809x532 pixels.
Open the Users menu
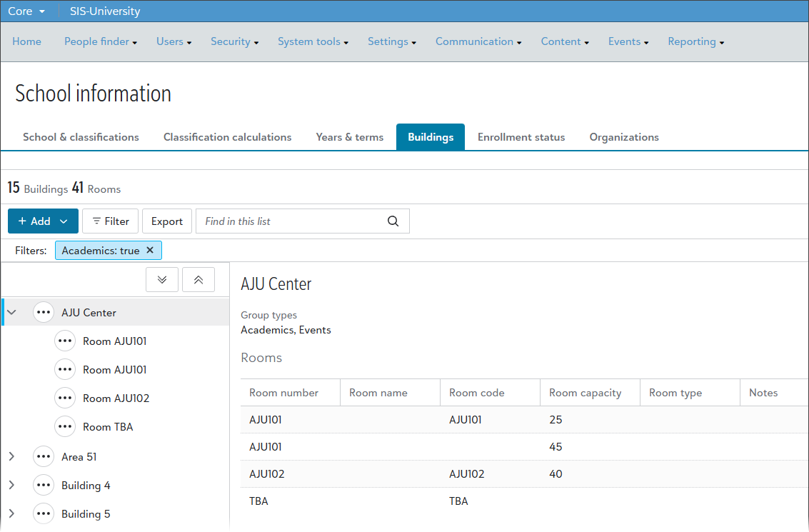click(174, 42)
